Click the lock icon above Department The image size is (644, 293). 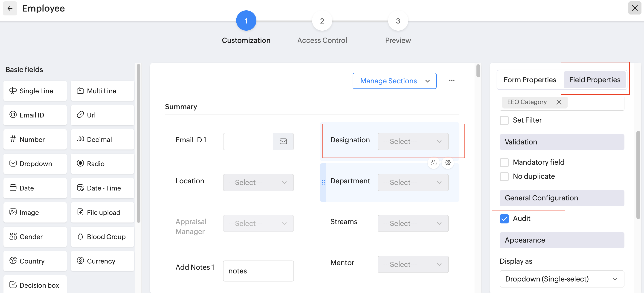click(x=433, y=163)
